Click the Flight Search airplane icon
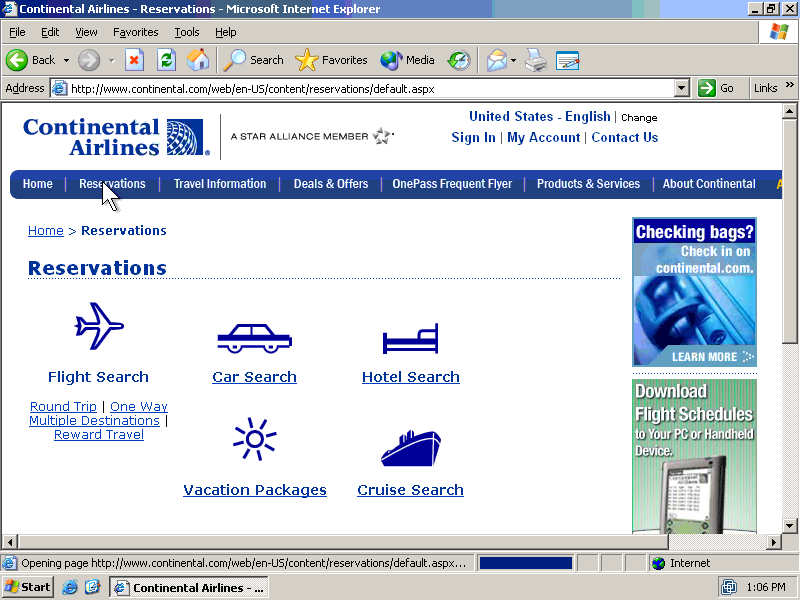Screen dimensions: 800x600 pyautogui.click(x=99, y=326)
